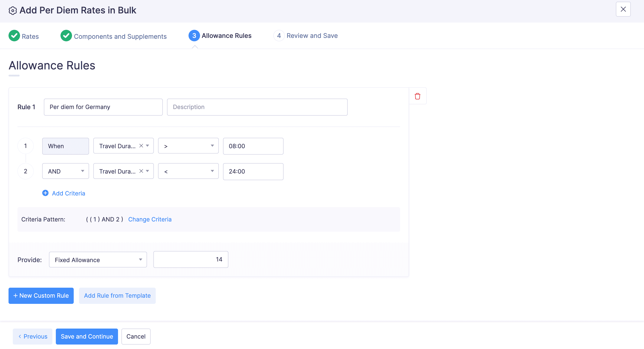Click the New Custom Rule button
This screenshot has height=349, width=644.
pos(41,296)
